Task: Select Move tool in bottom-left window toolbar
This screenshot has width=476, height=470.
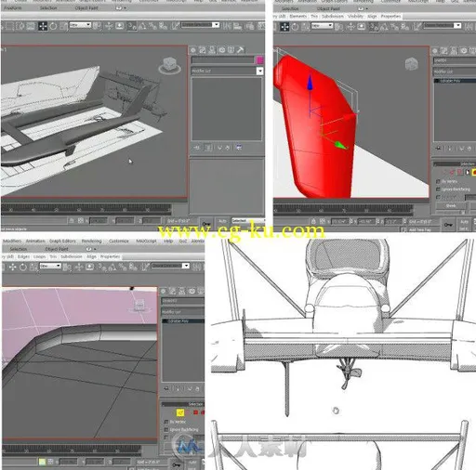Action: click(x=12, y=267)
